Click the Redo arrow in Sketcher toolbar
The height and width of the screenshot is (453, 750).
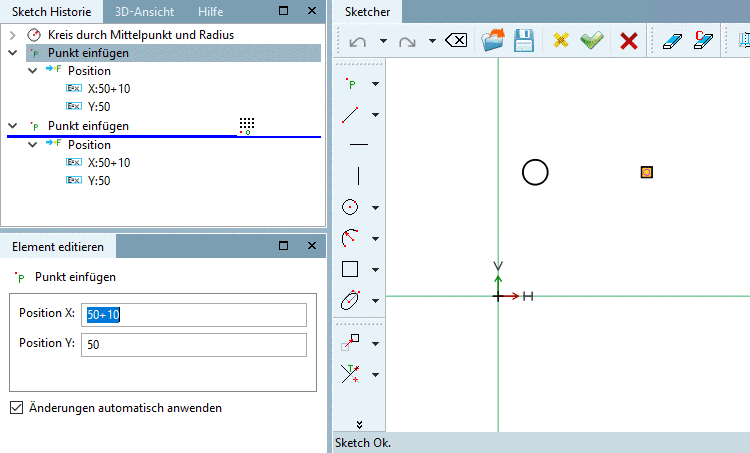pos(407,42)
